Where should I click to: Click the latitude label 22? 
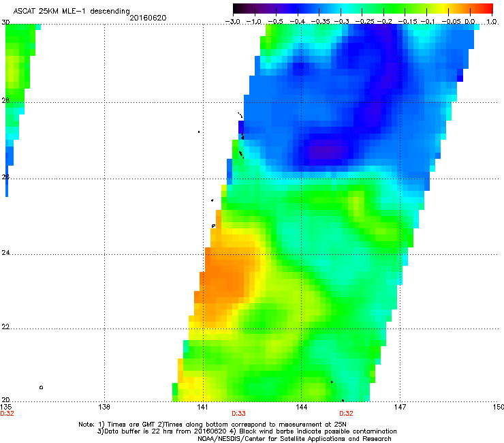point(5,326)
